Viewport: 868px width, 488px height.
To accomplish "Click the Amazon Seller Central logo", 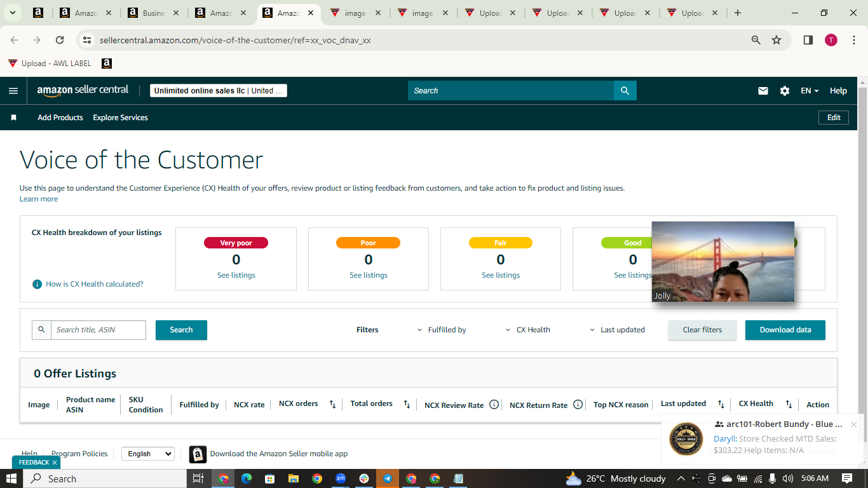I will click(83, 90).
